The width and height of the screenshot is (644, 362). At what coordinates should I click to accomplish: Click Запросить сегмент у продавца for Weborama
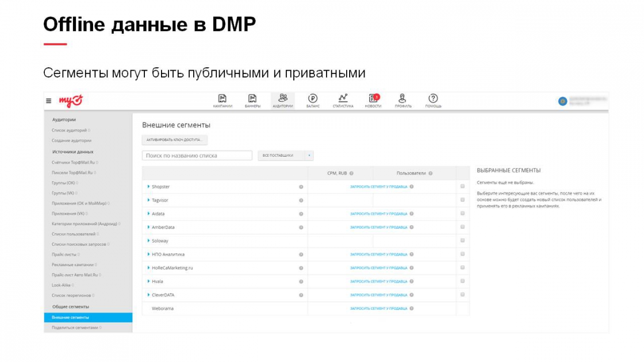coord(379,309)
